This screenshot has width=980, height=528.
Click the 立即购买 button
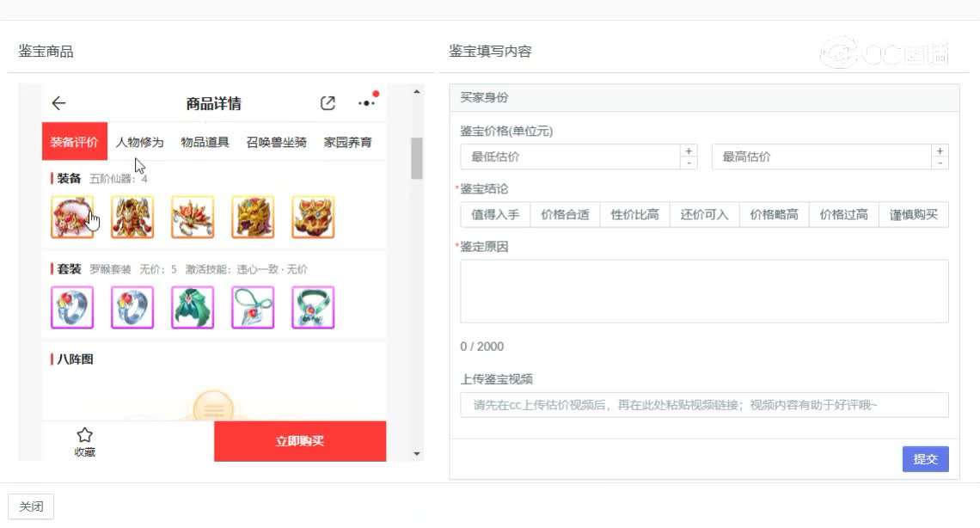click(x=300, y=441)
